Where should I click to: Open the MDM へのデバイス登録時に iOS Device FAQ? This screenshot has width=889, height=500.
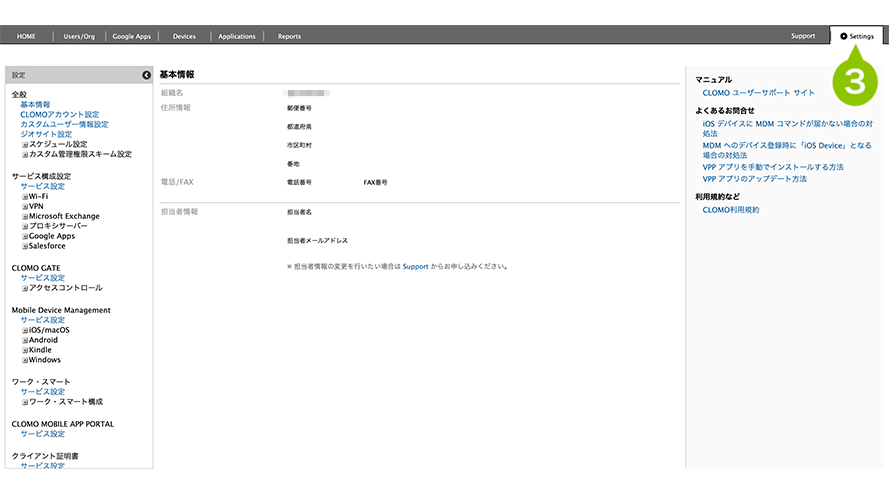(787, 150)
